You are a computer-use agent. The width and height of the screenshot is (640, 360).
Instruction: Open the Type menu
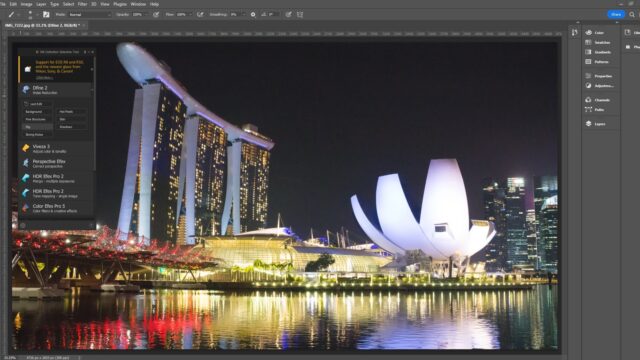click(x=54, y=4)
